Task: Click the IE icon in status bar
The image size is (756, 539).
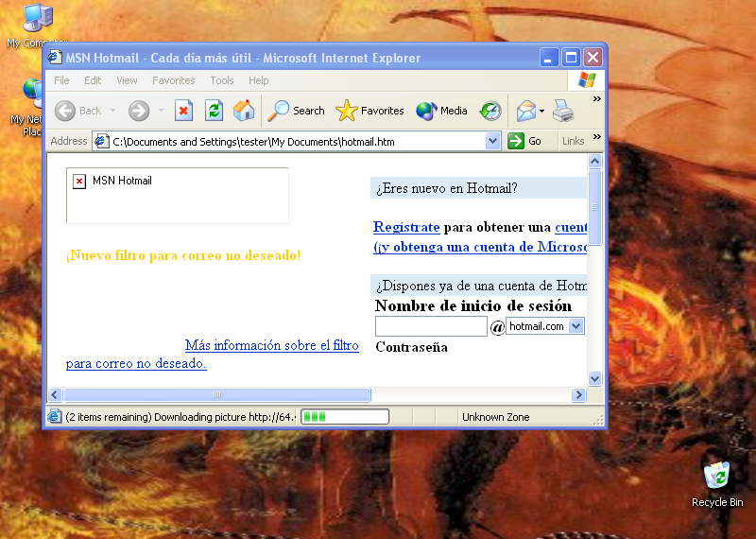Action: [x=54, y=416]
